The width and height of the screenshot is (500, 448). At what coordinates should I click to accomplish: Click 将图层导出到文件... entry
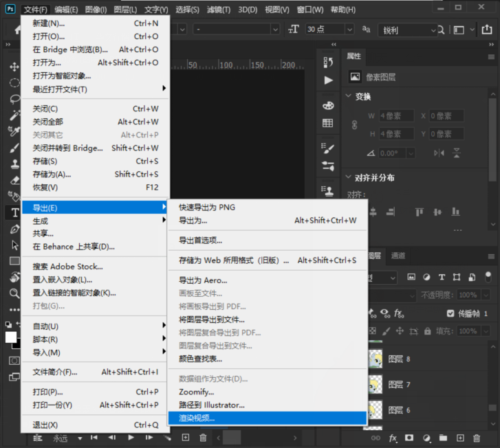point(268,320)
